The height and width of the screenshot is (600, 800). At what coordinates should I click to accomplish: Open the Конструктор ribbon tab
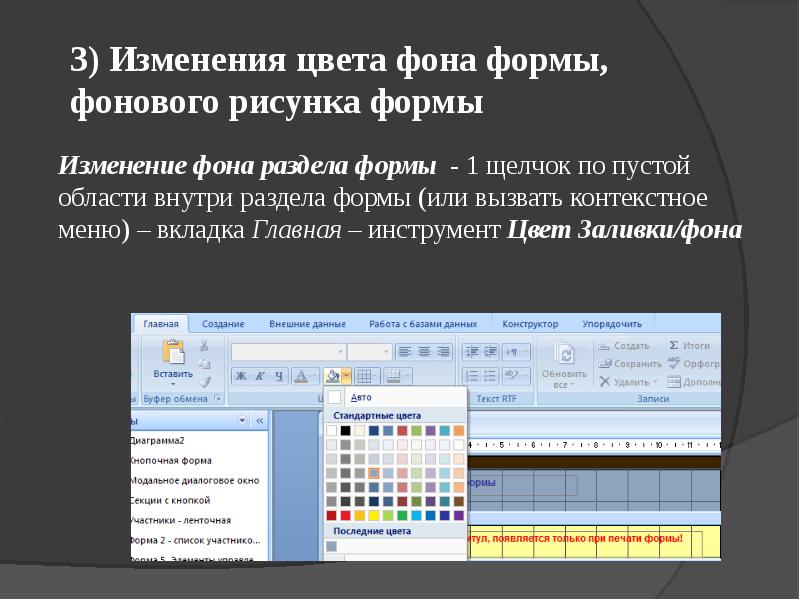[530, 324]
